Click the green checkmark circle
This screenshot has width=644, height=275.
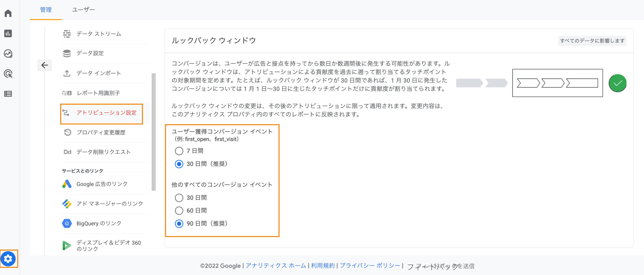point(618,83)
